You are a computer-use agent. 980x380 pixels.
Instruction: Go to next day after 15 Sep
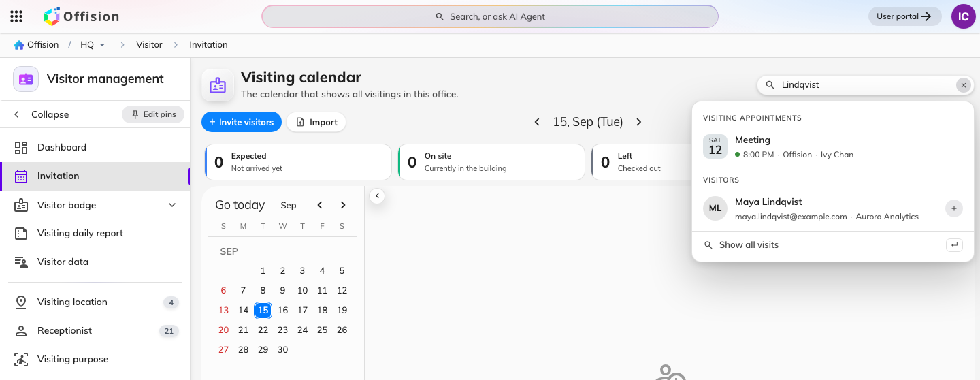638,122
